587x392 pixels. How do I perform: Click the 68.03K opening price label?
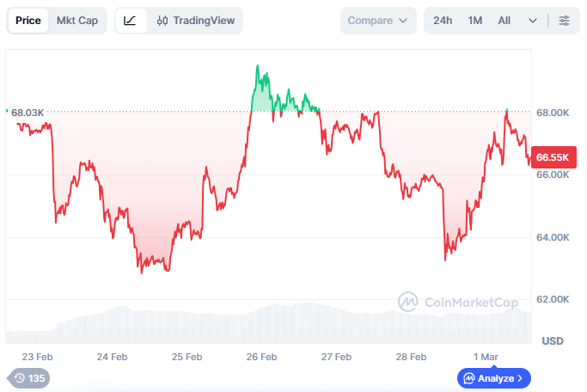click(28, 113)
